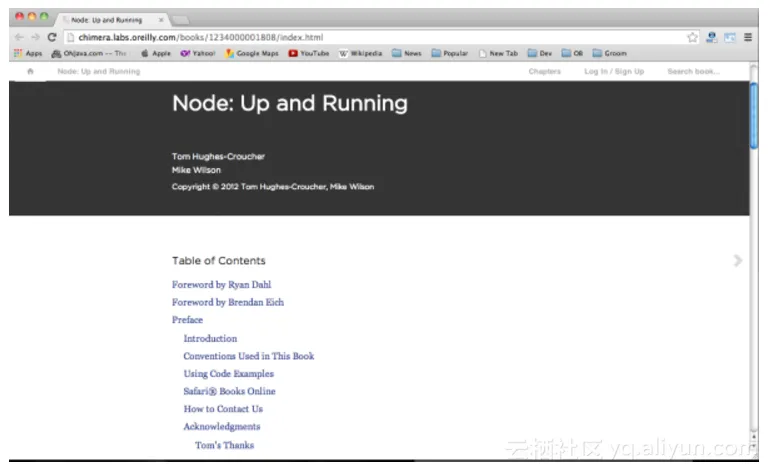Open the Chapters dropdown menu
The image size is (769, 472).
click(x=545, y=72)
